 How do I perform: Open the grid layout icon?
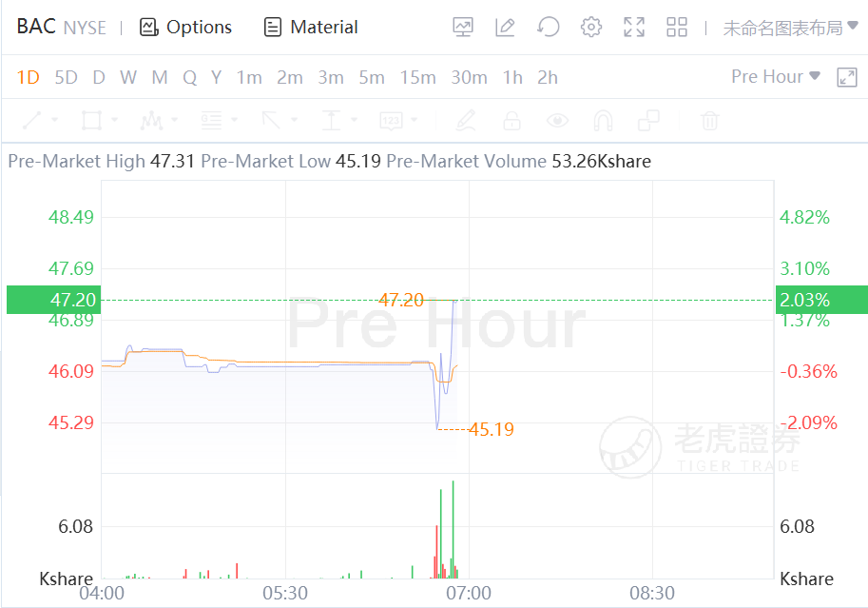(677, 27)
